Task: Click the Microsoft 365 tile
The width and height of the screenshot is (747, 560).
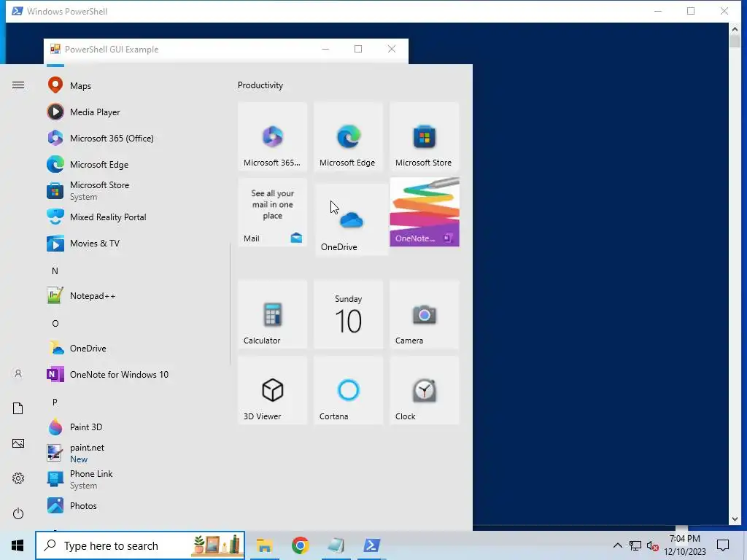Action: point(273,136)
